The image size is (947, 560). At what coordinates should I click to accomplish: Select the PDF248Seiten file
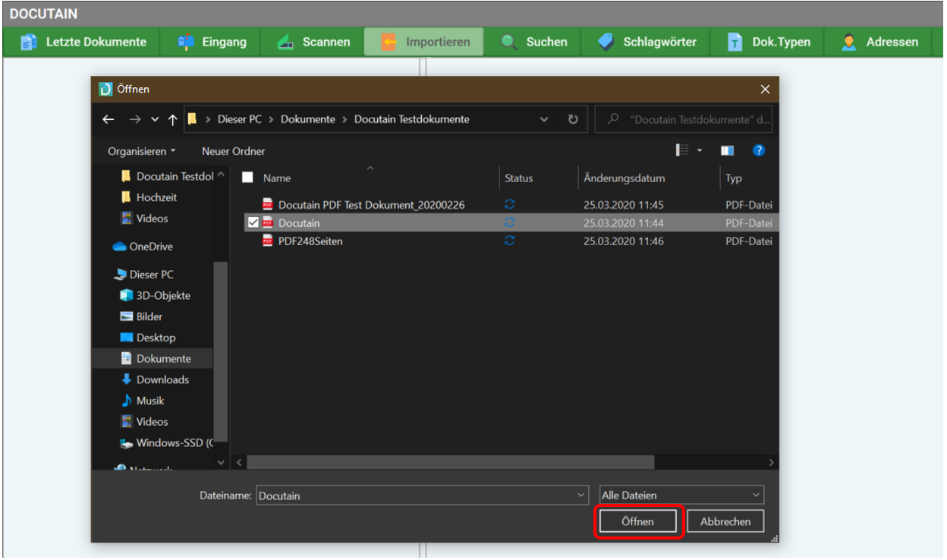click(310, 241)
